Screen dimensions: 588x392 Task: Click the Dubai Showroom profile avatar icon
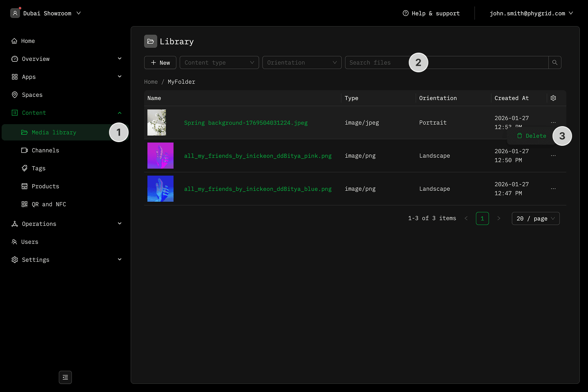coord(15,13)
